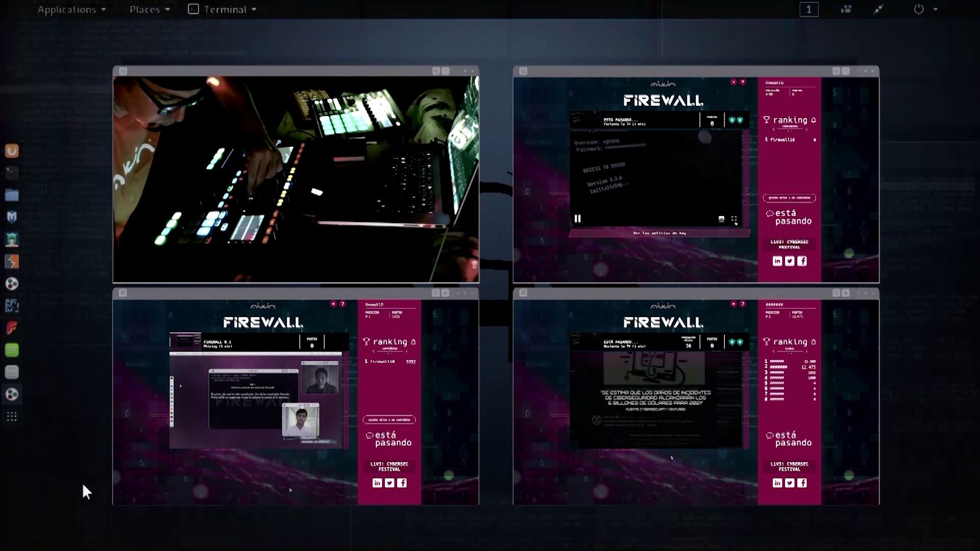Click Twitter icon in bottom-left Firewall window
The image size is (980, 551).
click(x=389, y=483)
